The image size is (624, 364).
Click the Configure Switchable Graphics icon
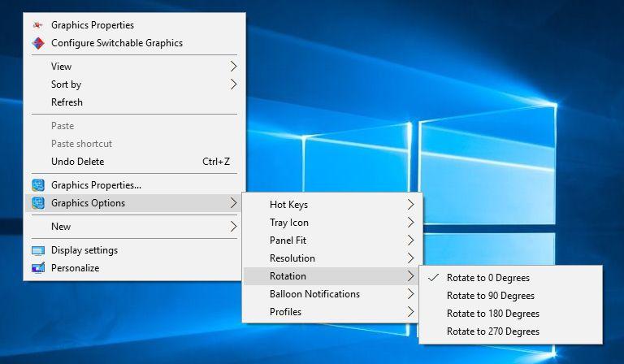tap(38, 43)
